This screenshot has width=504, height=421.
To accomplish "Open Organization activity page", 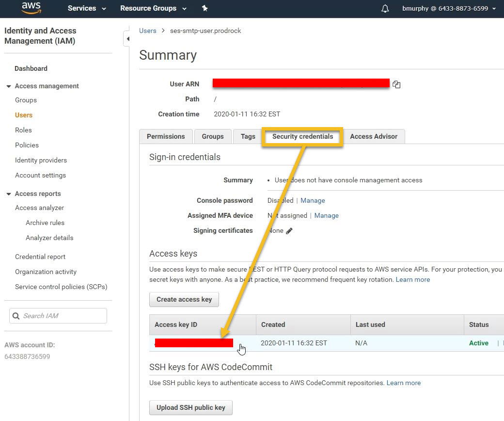I will point(46,272).
